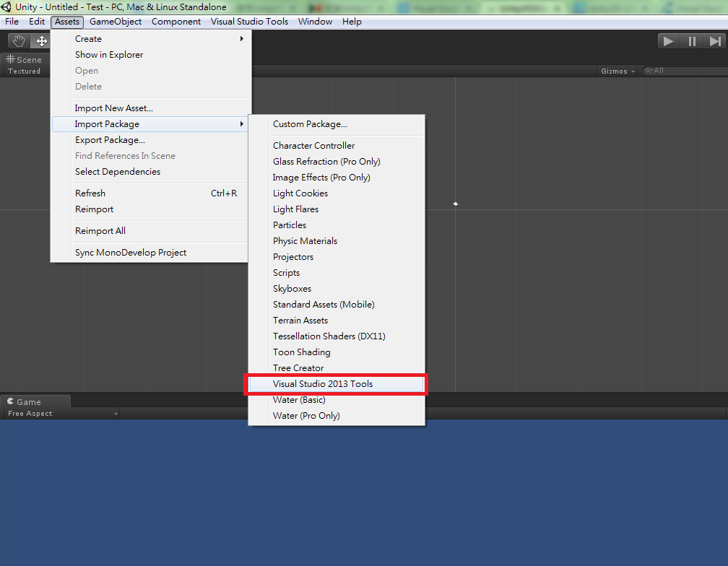Import Toon Shading package

(x=337, y=352)
